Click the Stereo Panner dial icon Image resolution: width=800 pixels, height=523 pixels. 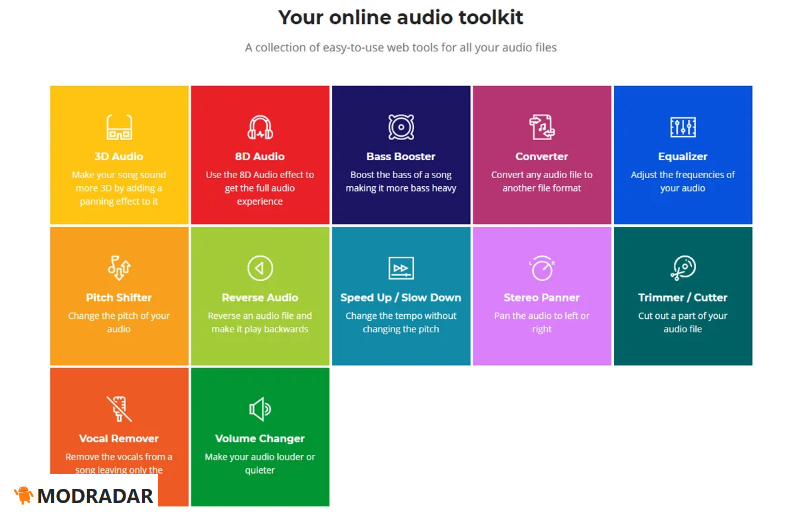point(542,268)
